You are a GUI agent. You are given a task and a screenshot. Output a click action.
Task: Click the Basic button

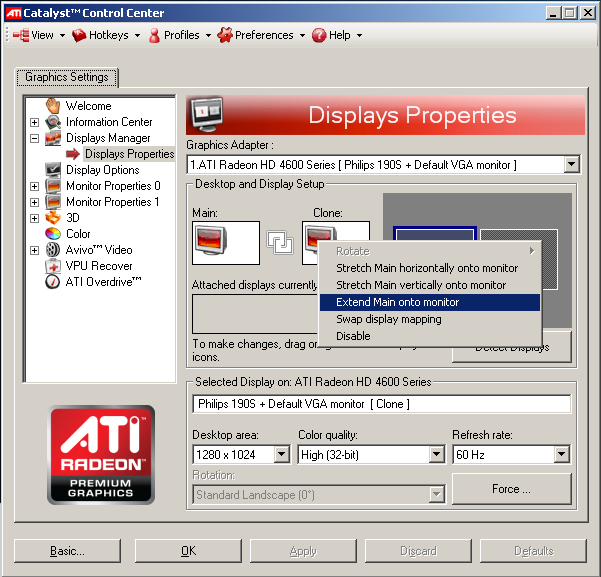click(67, 551)
